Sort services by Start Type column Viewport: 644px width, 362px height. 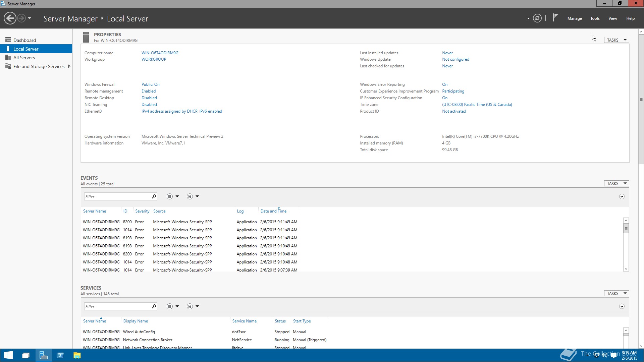[x=302, y=321]
